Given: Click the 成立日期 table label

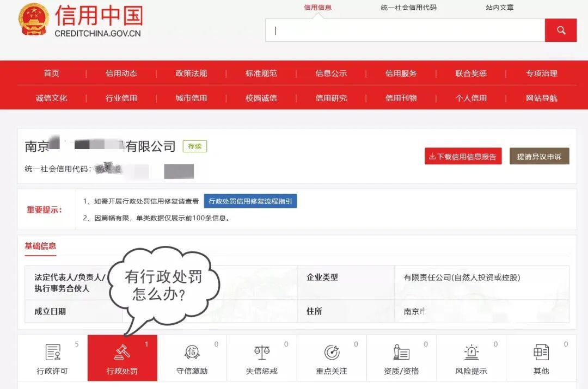Looking at the screenshot, I should pos(50,311).
